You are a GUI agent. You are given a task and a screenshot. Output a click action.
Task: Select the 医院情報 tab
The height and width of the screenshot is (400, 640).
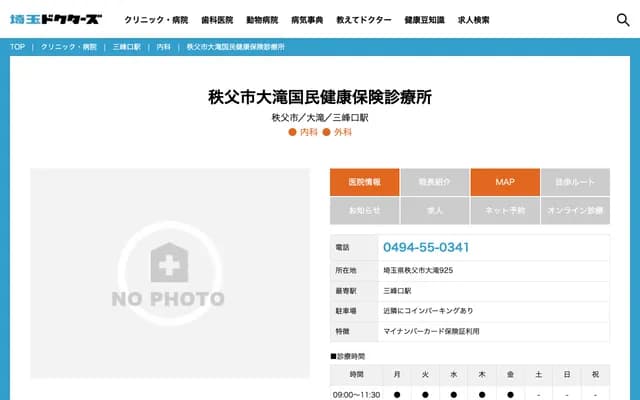[364, 182]
